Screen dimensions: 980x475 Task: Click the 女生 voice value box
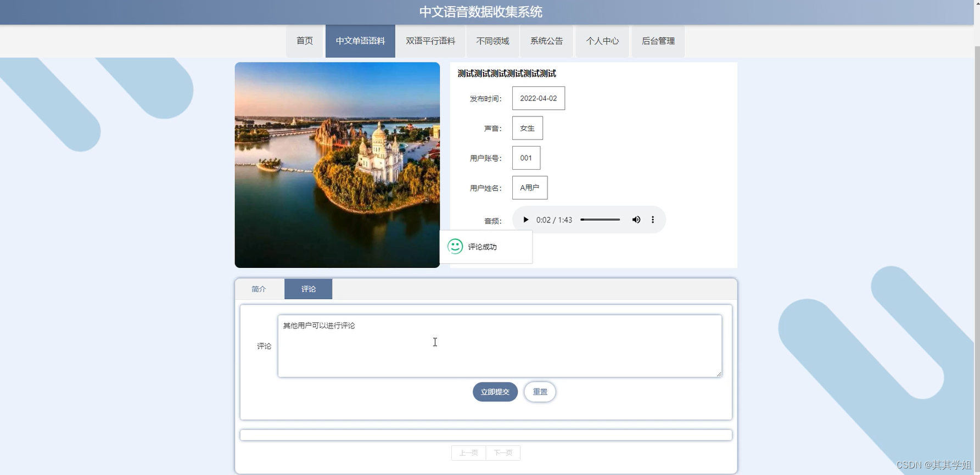pyautogui.click(x=528, y=128)
